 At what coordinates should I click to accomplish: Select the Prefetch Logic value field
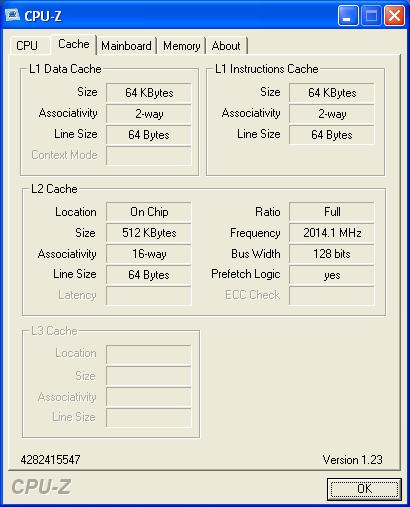(332, 275)
